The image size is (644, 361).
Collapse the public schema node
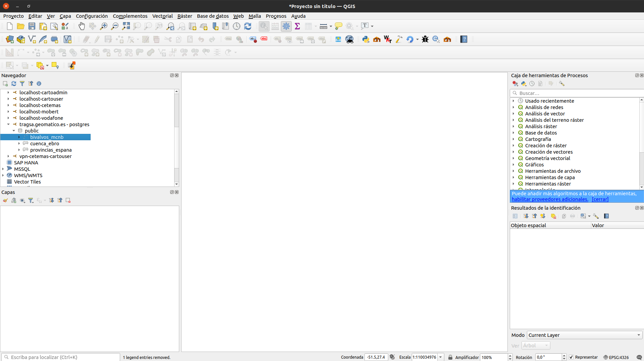tap(14, 131)
